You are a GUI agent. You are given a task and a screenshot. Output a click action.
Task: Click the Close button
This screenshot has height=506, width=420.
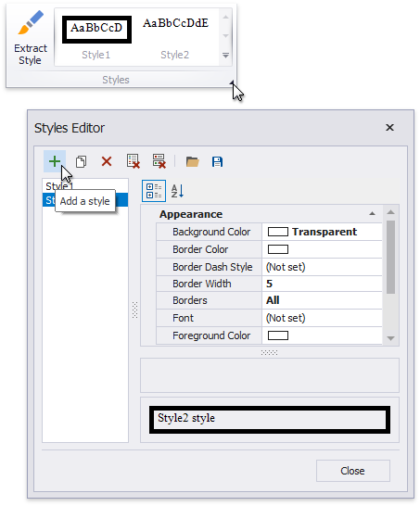353,471
